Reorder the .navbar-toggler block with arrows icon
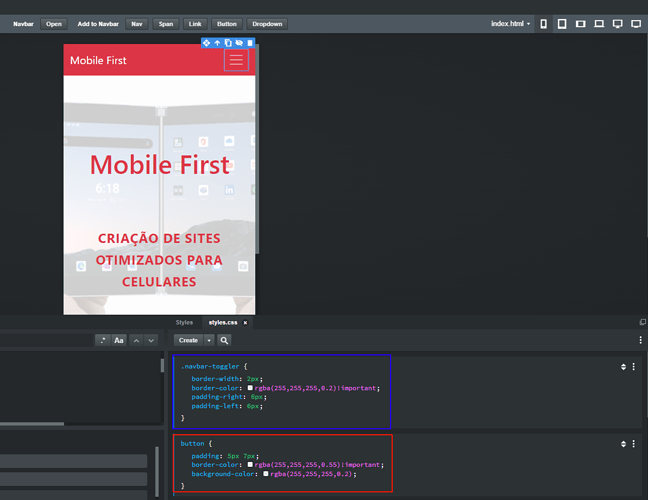This screenshot has width=648, height=500. tap(623, 367)
